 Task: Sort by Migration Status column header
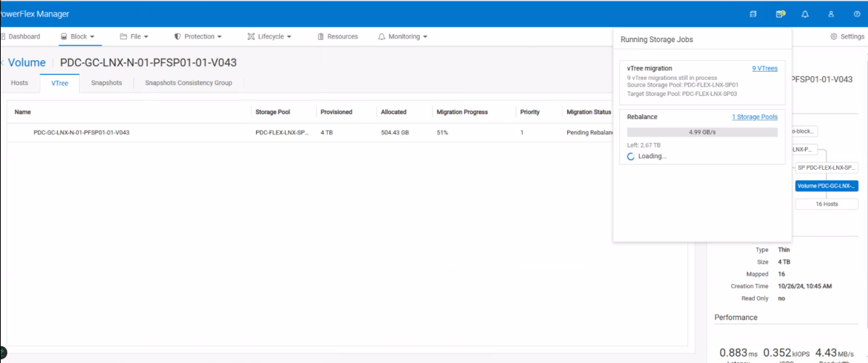click(x=589, y=112)
